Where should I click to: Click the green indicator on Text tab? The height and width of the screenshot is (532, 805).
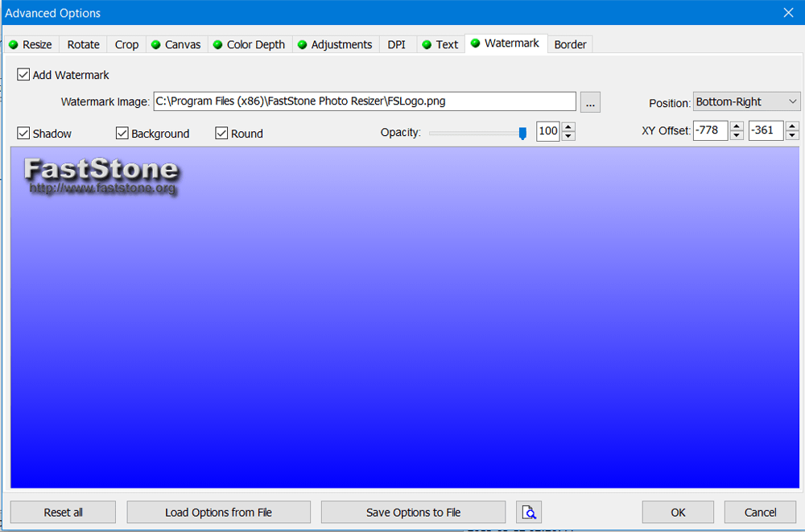[427, 45]
